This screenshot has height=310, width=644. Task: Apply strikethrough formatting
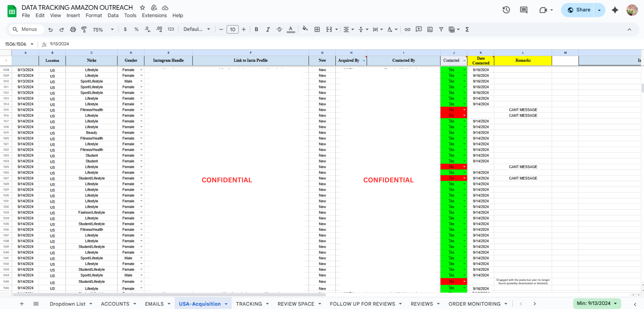pos(279,29)
